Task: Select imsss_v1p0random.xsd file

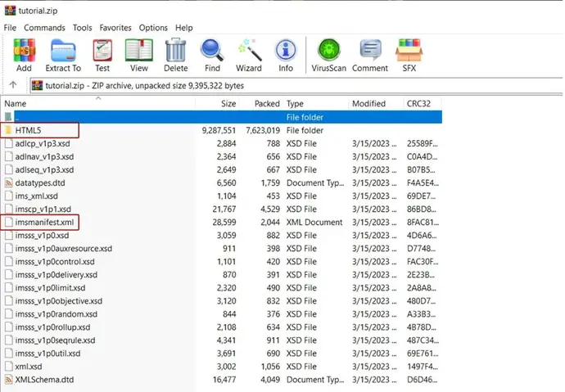Action: coord(56,314)
